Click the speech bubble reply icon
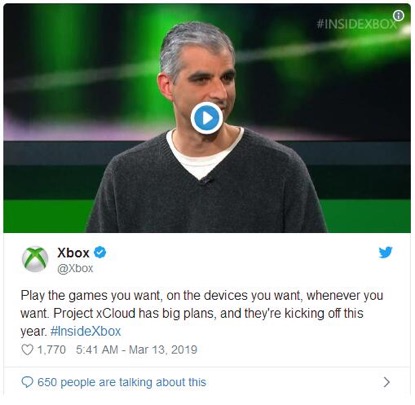This screenshot has width=415, height=405. pyautogui.click(x=27, y=382)
